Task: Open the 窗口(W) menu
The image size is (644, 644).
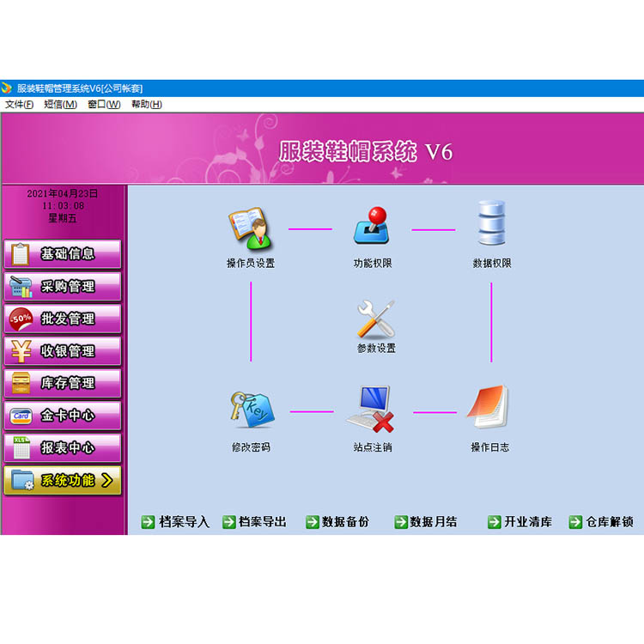Action: click(104, 104)
